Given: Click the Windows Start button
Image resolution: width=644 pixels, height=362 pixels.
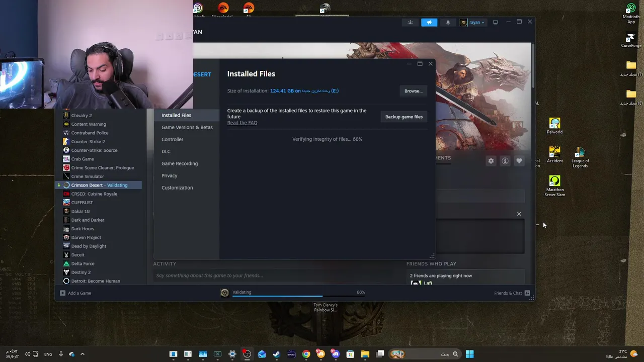Looking at the screenshot, I should [469, 354].
